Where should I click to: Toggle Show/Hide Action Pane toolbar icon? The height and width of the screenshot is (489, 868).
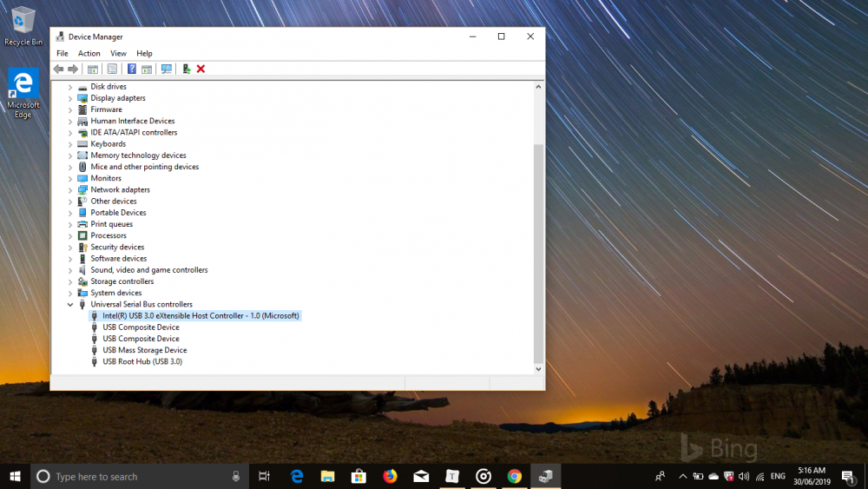click(147, 69)
